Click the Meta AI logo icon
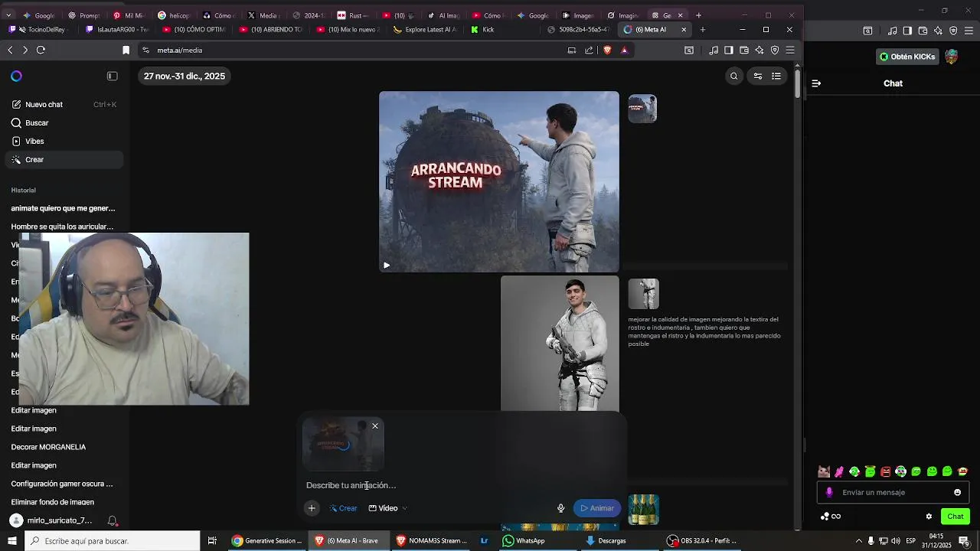 click(16, 76)
